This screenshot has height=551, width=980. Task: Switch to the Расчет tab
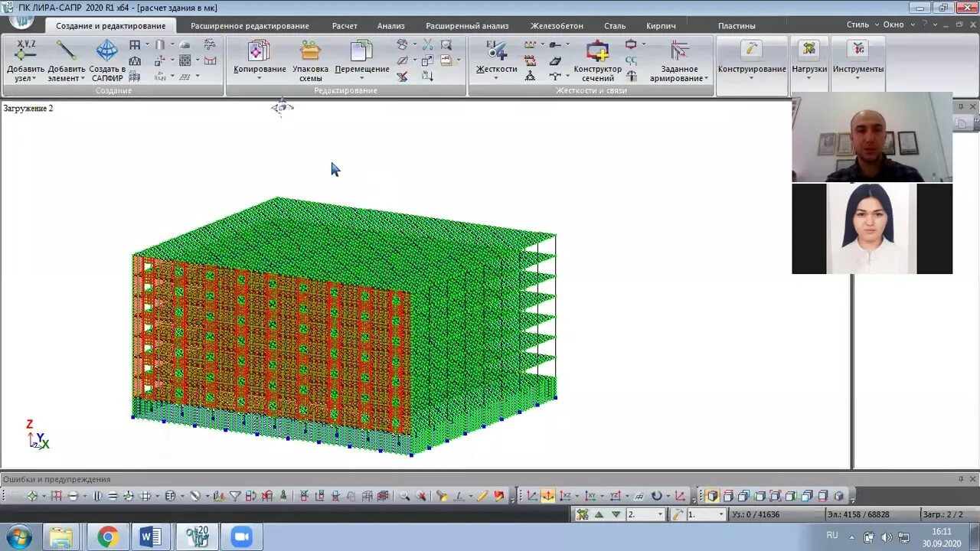(345, 26)
